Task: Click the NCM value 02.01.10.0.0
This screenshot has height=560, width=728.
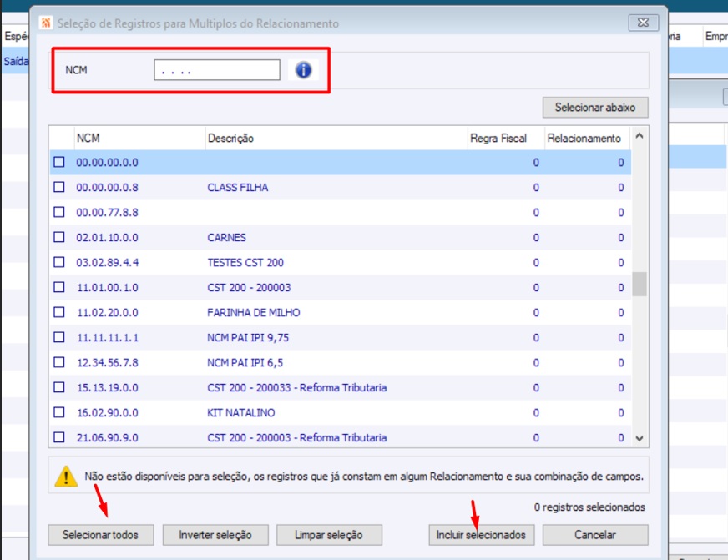Action: pyautogui.click(x=107, y=238)
